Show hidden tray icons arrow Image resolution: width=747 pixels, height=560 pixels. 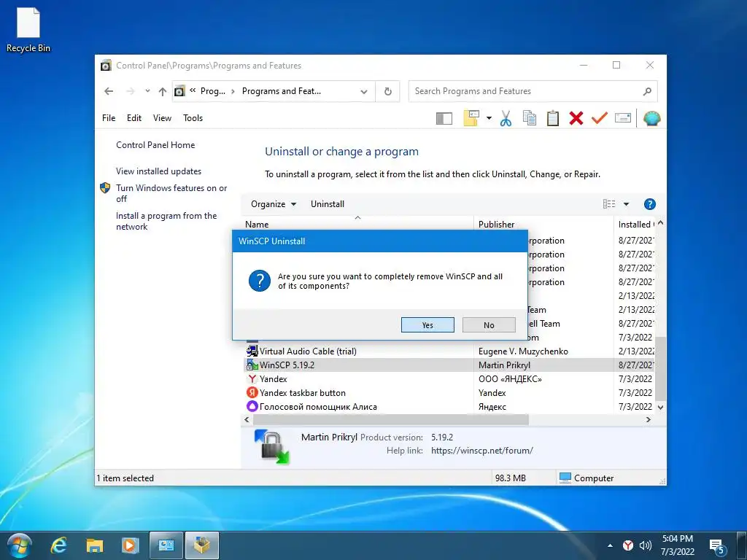[x=610, y=545]
